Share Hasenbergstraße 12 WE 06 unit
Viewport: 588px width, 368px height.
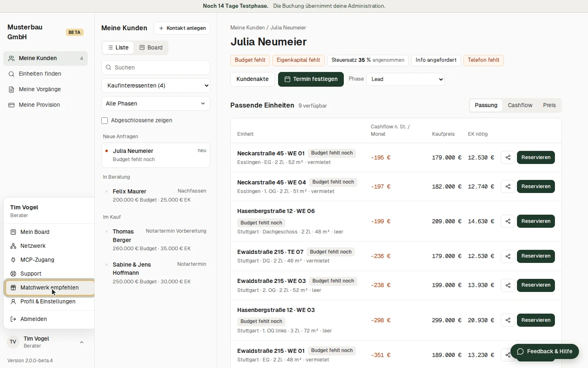click(x=508, y=221)
